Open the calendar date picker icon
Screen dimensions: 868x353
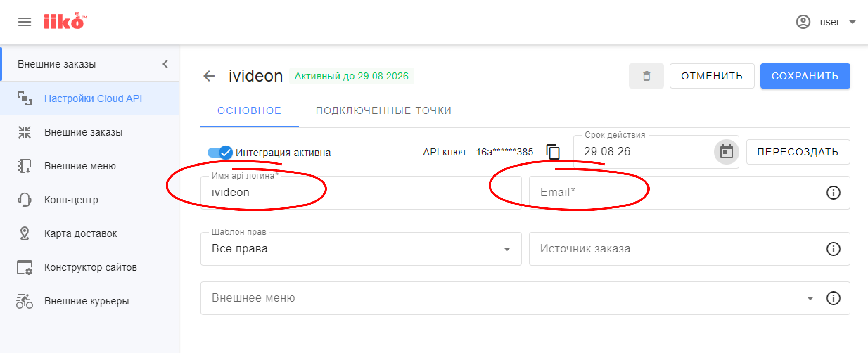click(x=726, y=152)
